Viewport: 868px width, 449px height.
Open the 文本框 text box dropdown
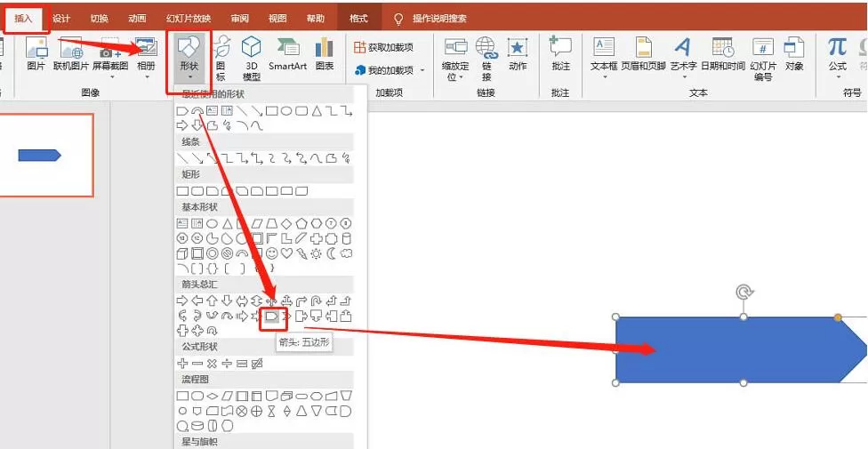coord(604,59)
